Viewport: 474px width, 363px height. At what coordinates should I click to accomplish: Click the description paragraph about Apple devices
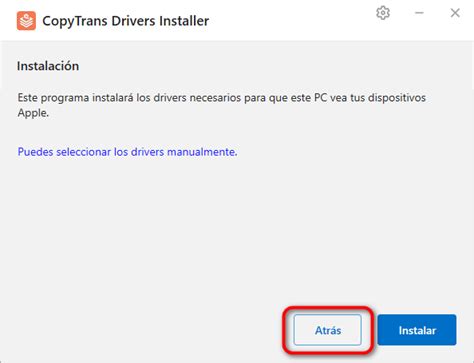tap(222, 105)
